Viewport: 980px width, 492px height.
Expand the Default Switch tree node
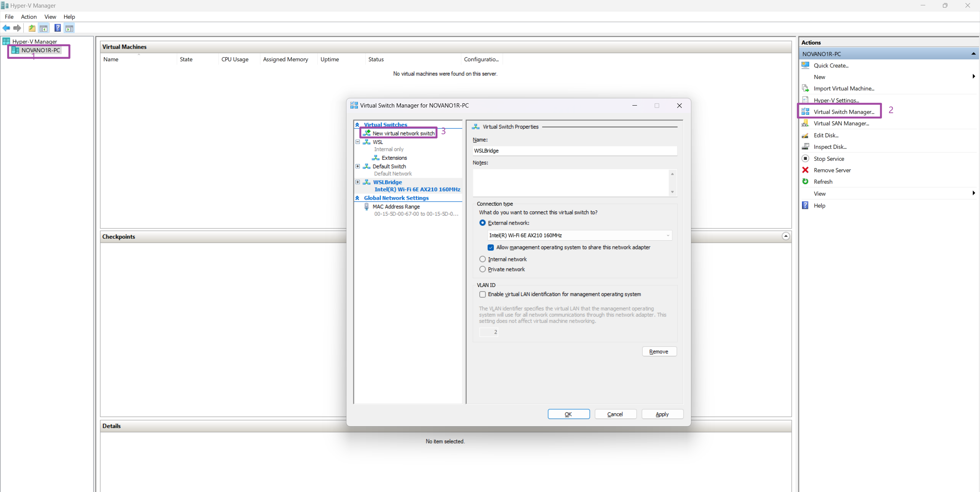(x=358, y=166)
